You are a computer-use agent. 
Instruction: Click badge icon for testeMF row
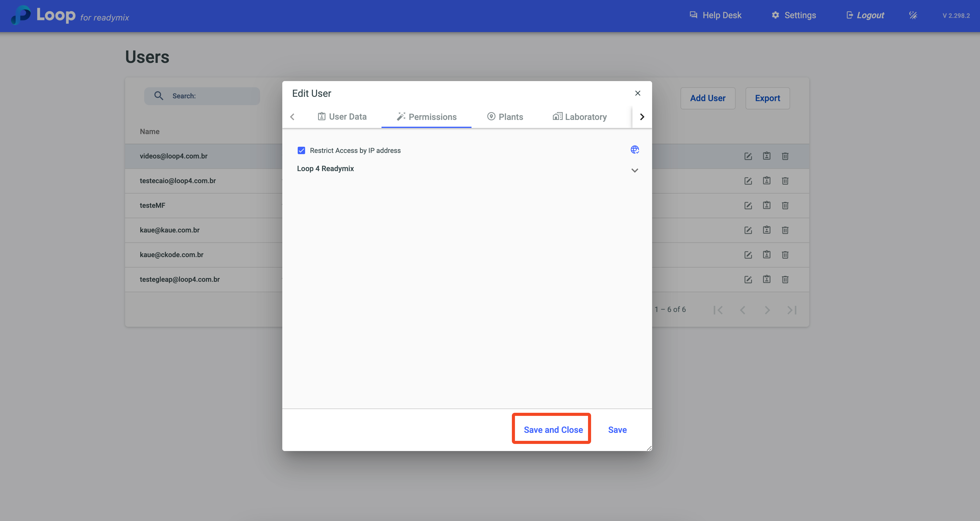[766, 205]
